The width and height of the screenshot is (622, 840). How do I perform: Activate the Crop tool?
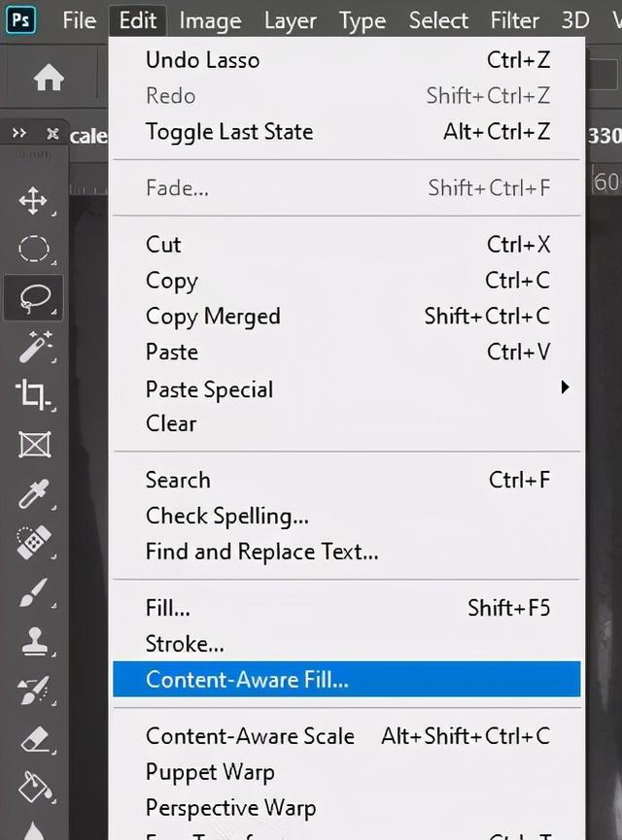point(33,395)
